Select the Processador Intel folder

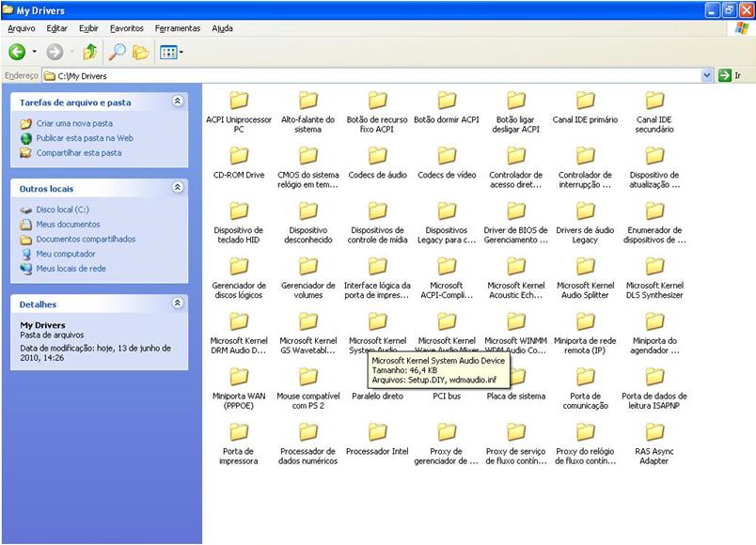[377, 433]
